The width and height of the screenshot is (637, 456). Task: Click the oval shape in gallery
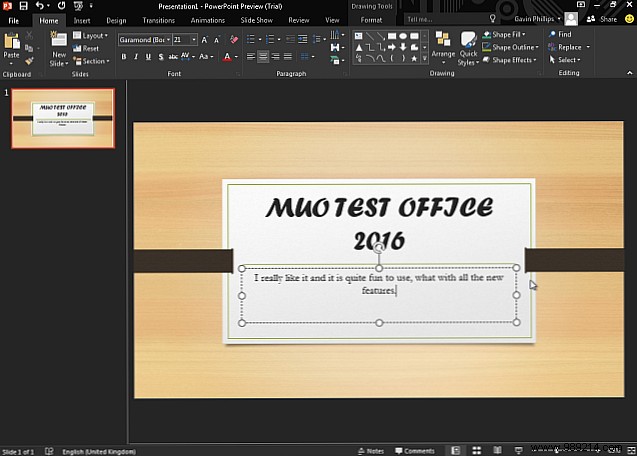pyautogui.click(x=403, y=36)
